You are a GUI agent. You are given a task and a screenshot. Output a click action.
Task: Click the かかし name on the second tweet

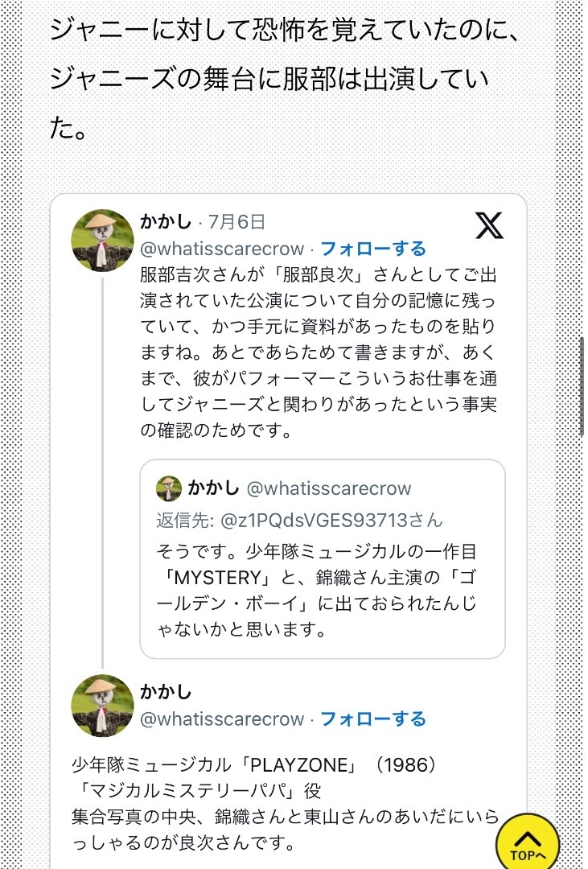coord(165,692)
